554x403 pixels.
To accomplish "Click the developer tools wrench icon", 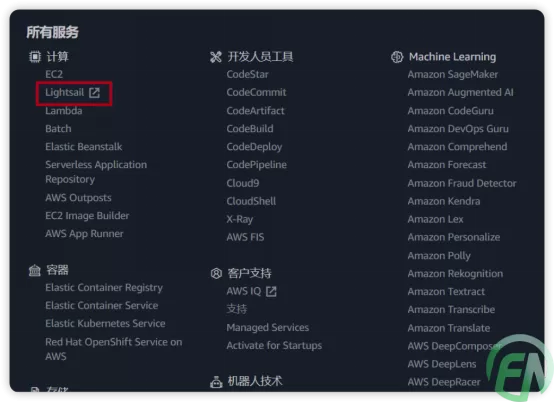I will (x=216, y=57).
